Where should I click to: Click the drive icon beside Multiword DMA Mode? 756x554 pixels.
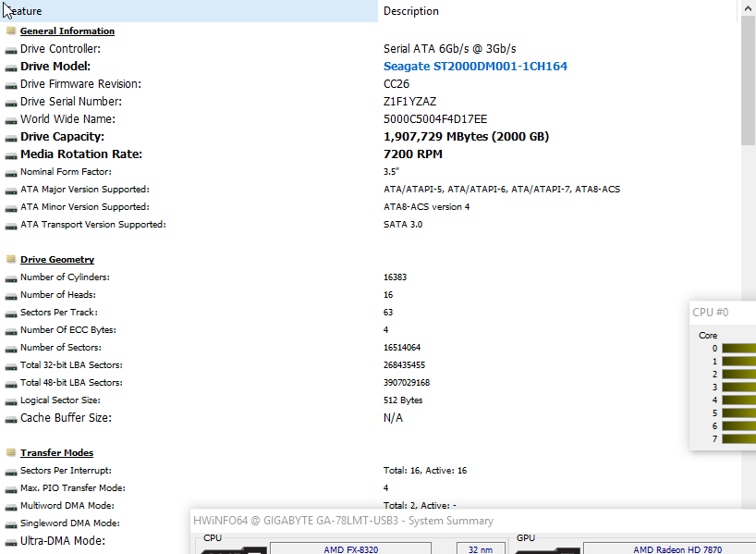point(10,507)
